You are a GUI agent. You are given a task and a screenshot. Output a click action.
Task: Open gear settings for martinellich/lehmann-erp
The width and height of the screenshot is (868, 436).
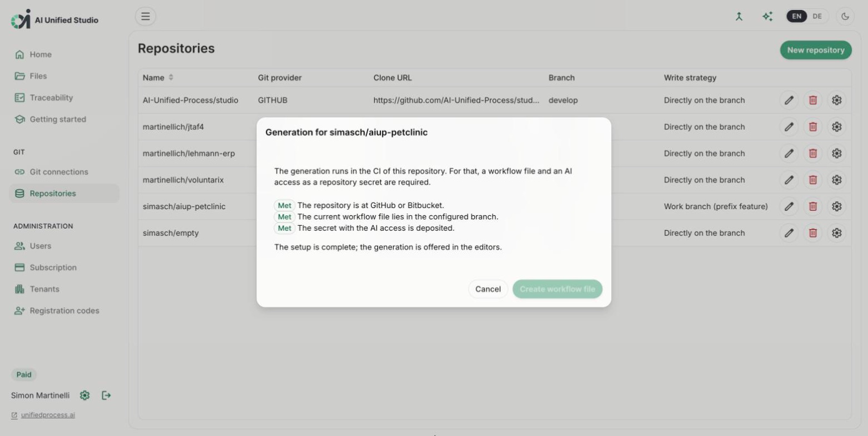coord(836,154)
